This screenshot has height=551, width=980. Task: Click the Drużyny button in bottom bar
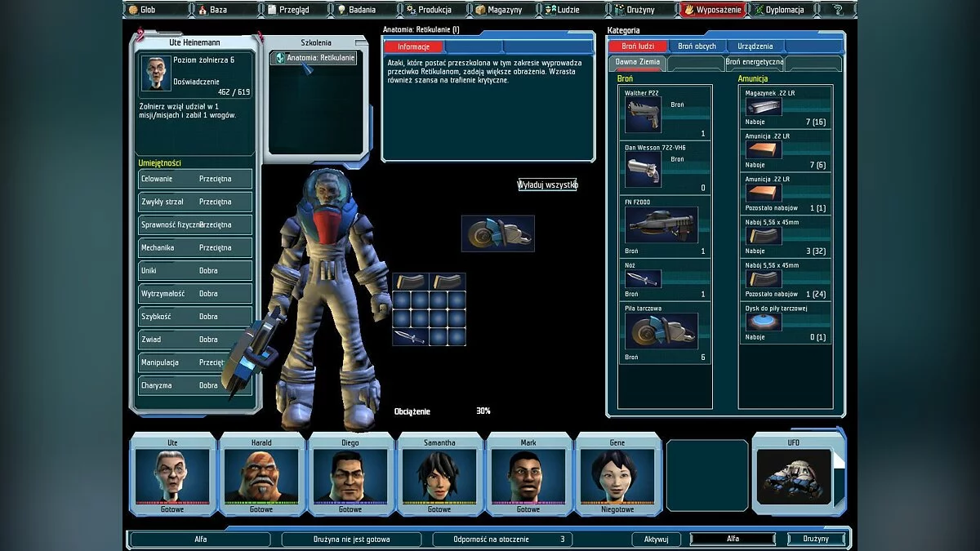[x=814, y=540]
